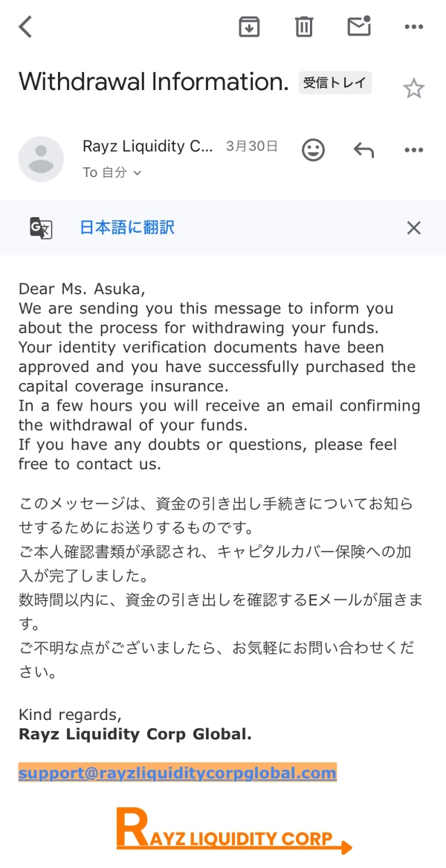Add an emoji reaction
446x868 pixels.
[x=313, y=150]
